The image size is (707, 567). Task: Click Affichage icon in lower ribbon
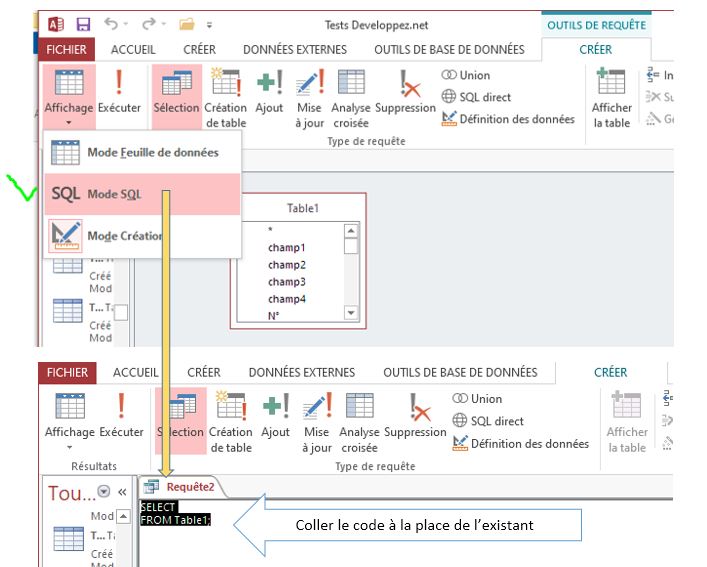tap(70, 406)
